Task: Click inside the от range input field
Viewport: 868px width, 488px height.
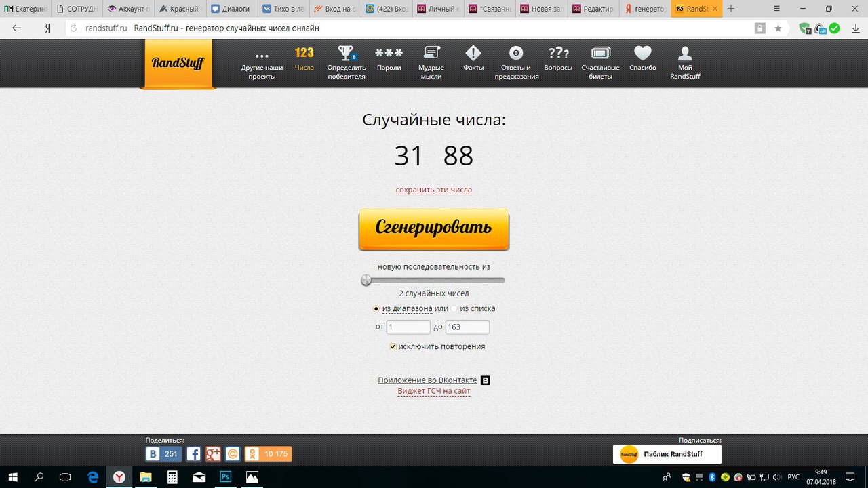Action: coord(407,327)
